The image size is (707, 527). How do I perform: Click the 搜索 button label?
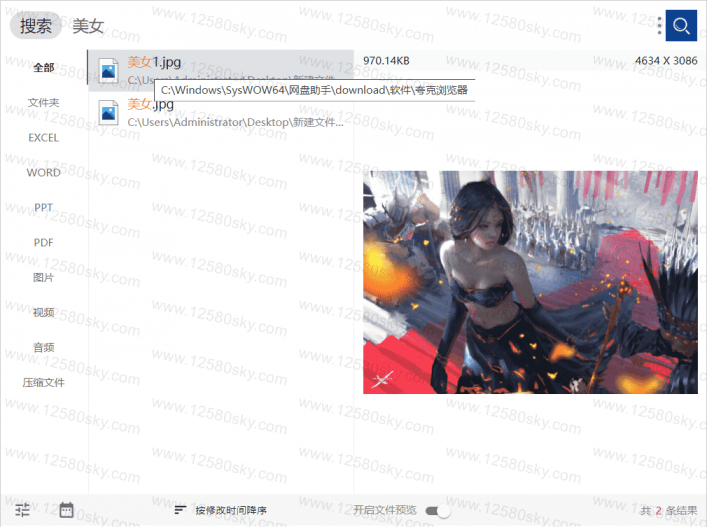click(36, 26)
